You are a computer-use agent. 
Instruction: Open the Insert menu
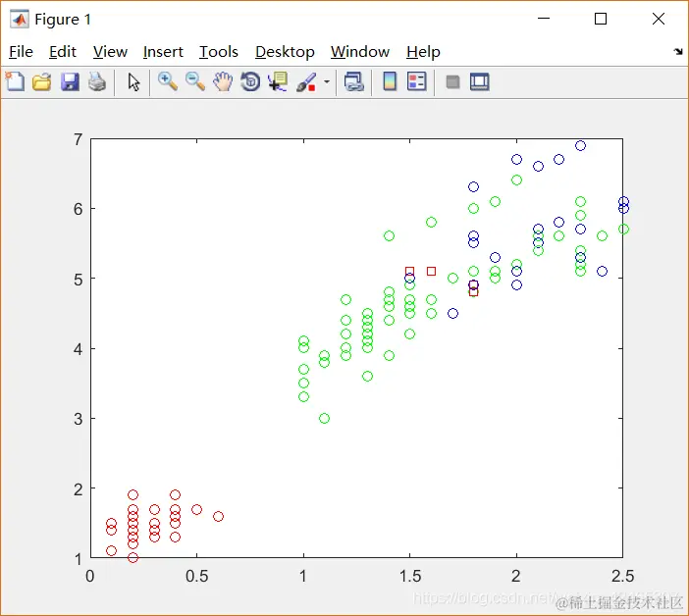[163, 52]
